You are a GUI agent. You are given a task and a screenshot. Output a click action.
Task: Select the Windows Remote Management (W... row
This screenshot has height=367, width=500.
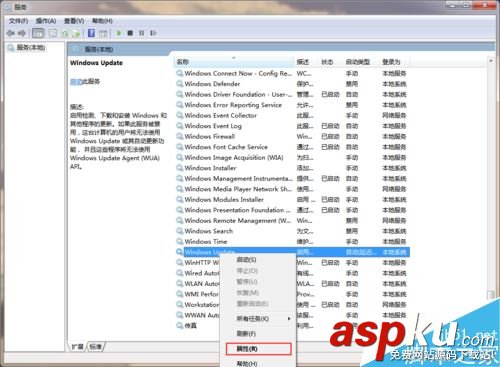(292, 220)
